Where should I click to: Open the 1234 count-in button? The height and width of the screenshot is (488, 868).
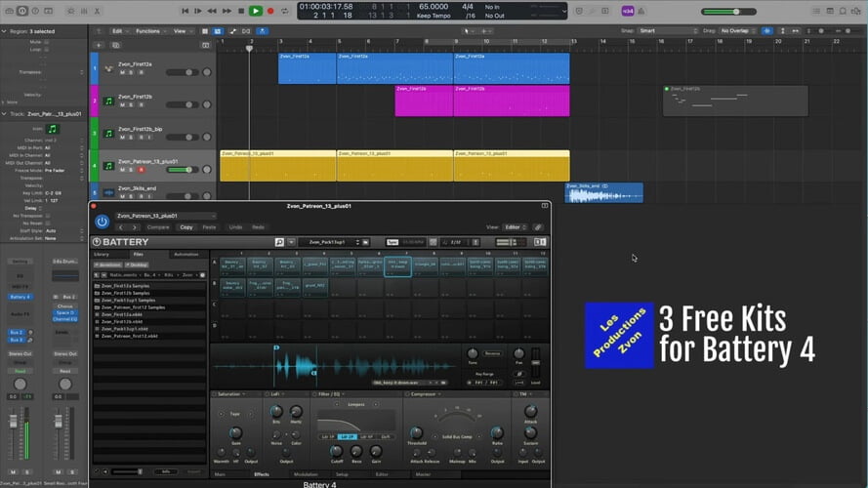[x=628, y=11]
